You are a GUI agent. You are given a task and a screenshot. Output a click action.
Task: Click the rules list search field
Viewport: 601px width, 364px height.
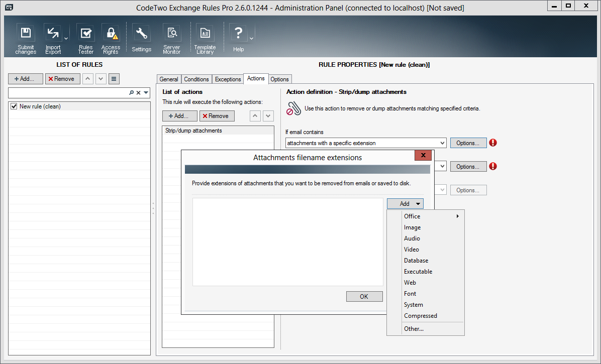click(x=68, y=93)
